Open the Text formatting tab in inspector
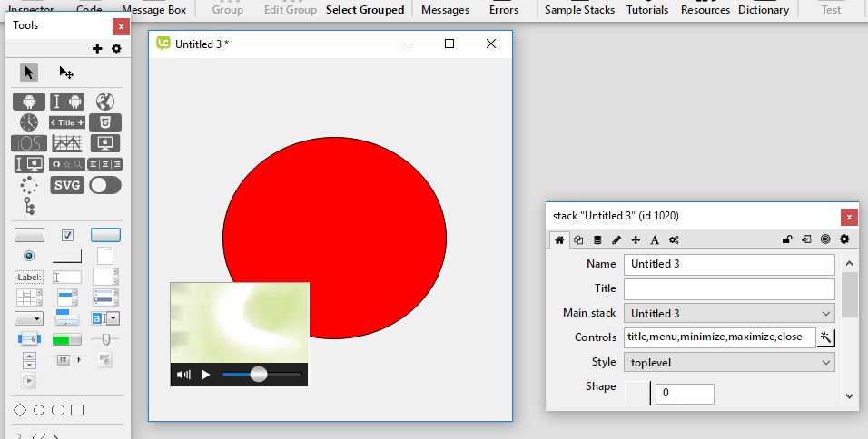Viewport: 868px width, 439px height. coord(655,239)
